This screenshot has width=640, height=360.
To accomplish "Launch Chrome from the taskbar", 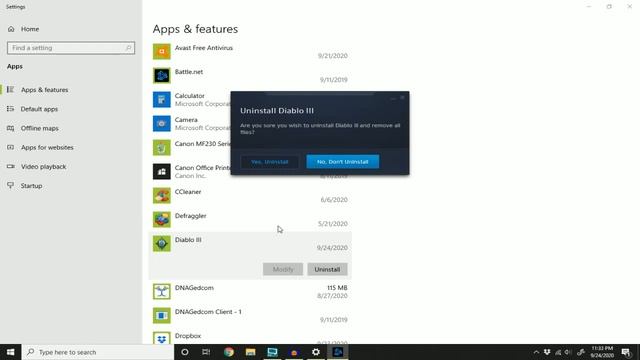I will point(229,352).
